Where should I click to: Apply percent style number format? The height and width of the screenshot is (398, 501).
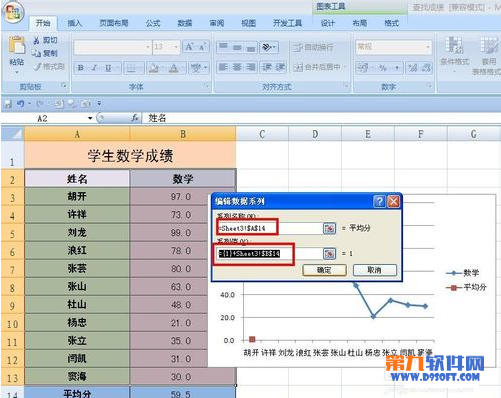click(382, 68)
